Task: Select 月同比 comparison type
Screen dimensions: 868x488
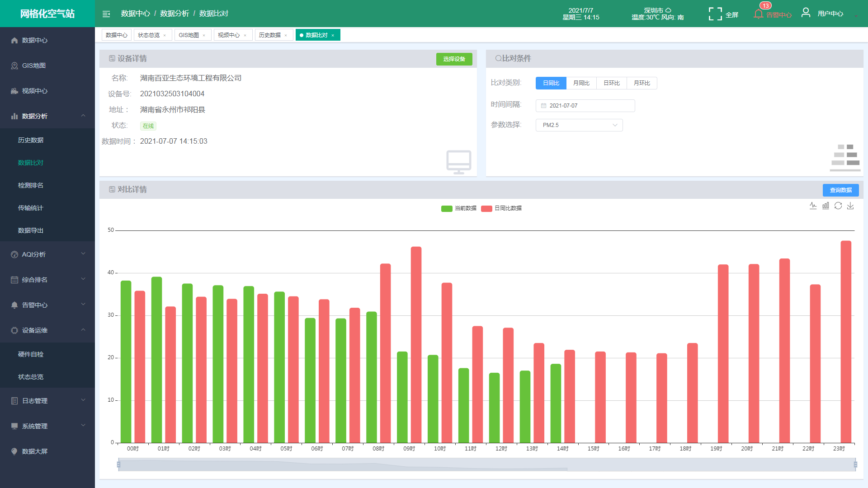Action: click(581, 83)
